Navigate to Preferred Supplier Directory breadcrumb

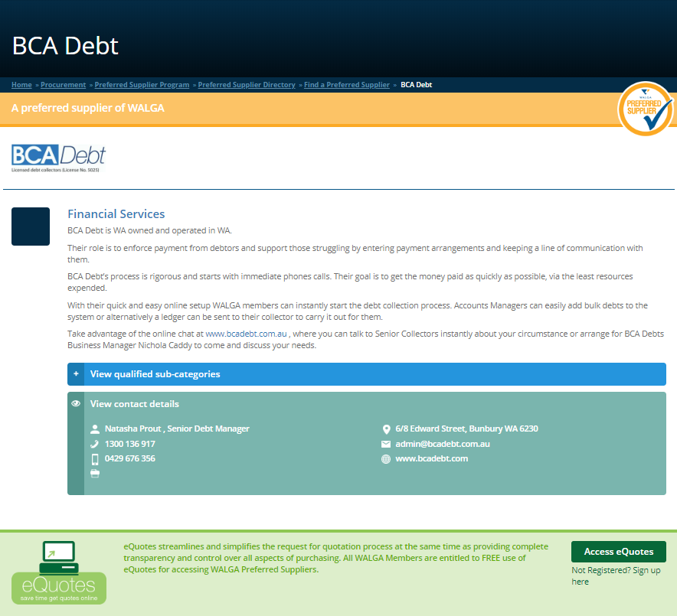tap(247, 84)
